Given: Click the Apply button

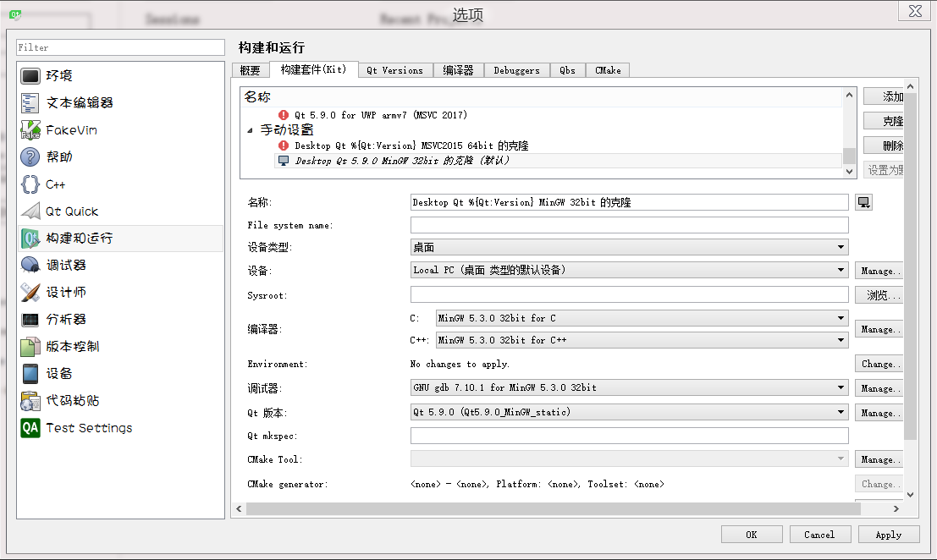Looking at the screenshot, I should (x=888, y=535).
